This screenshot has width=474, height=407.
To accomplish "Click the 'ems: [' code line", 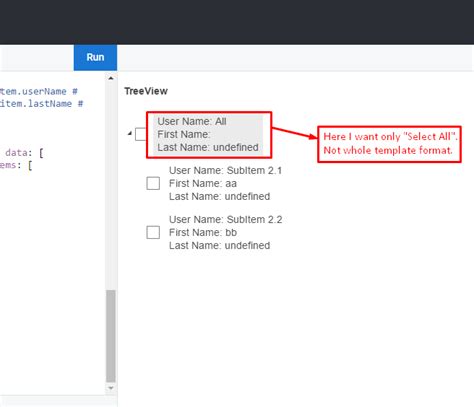I will pos(16,165).
